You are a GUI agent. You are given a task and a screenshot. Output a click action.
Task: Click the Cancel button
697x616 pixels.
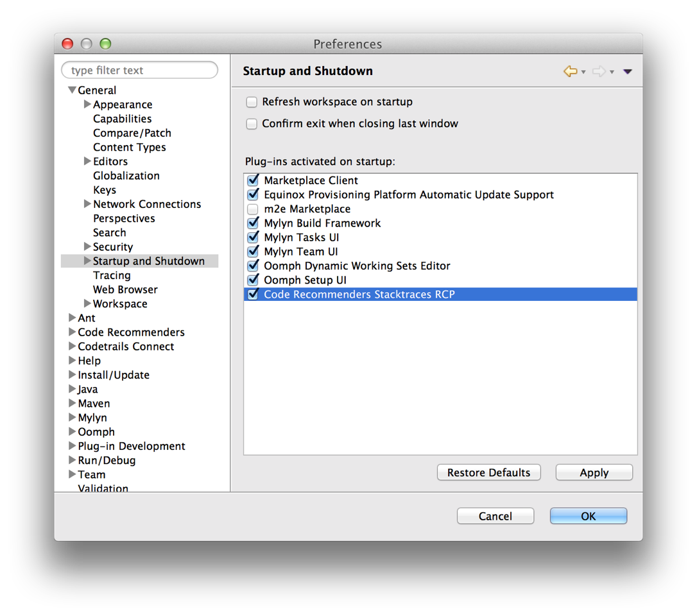point(495,516)
